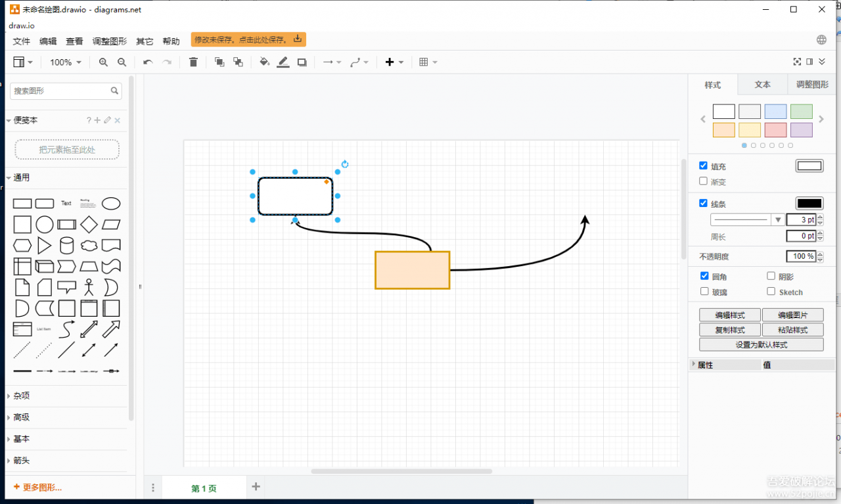Add to scratchpad with plus icon

point(97,120)
